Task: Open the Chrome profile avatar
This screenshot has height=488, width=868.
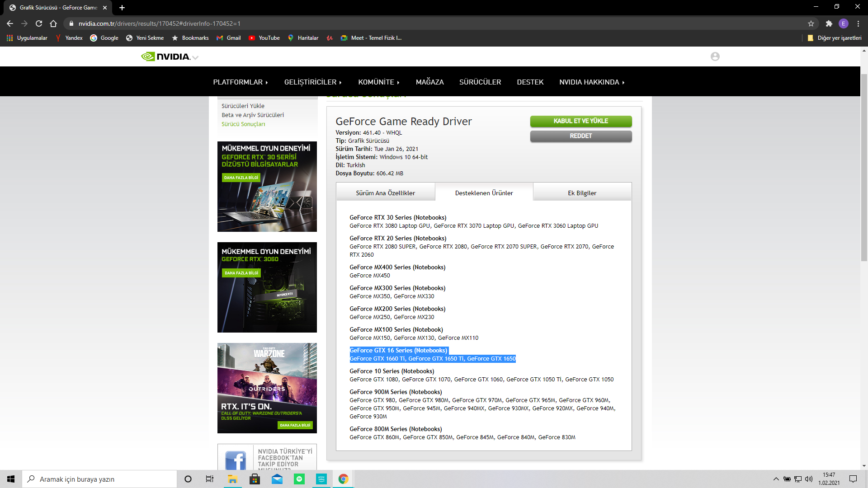Action: [x=843, y=23]
